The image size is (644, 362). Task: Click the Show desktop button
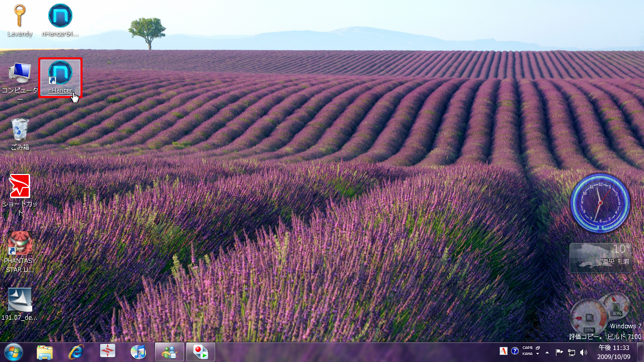(640, 352)
